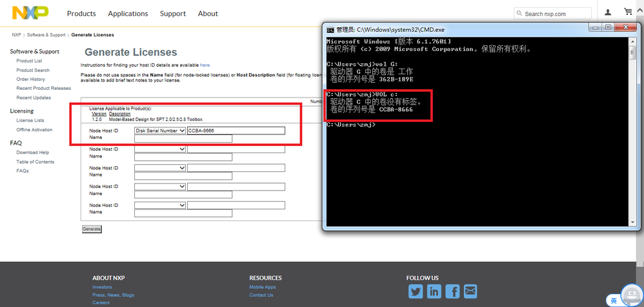Click the search magnifier icon
Image resolution: width=644 pixels, height=307 pixels.
[519, 14]
